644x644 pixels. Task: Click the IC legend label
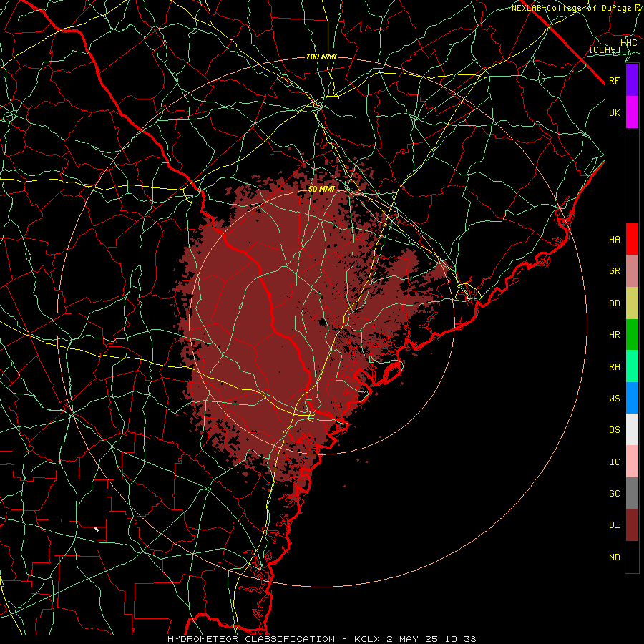point(614,462)
